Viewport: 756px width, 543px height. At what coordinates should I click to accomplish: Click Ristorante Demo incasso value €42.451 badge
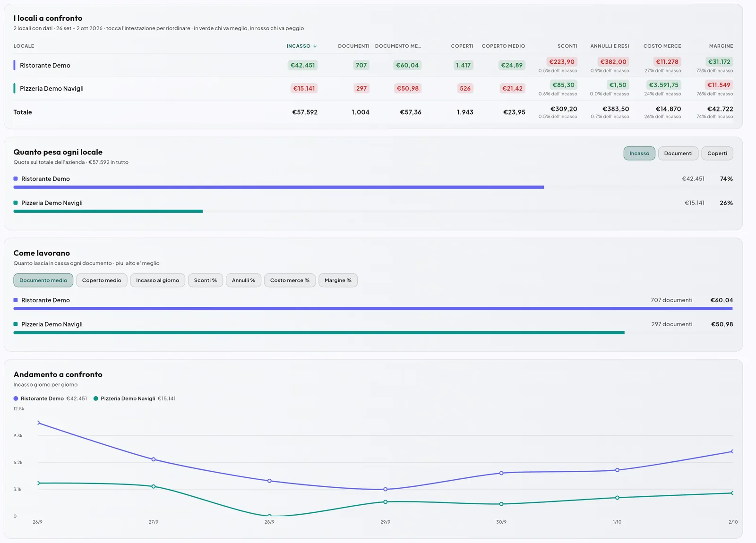pyautogui.click(x=302, y=65)
